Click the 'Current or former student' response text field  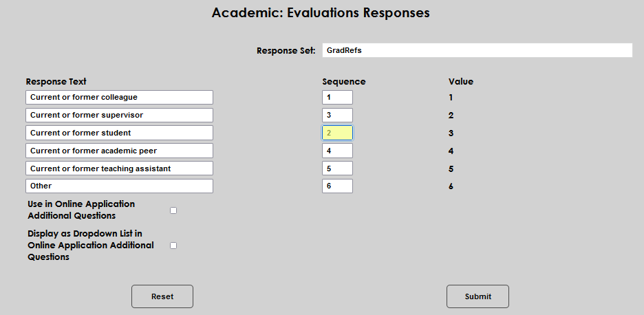(120, 133)
